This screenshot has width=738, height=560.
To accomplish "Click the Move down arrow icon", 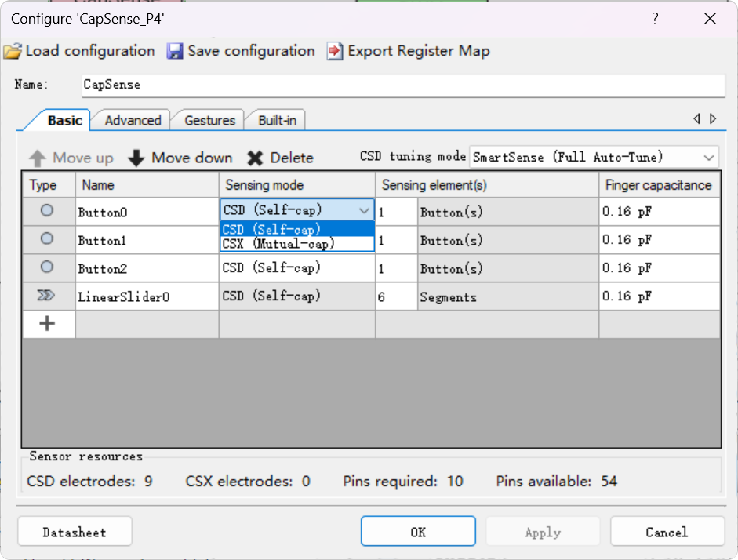I will tap(136, 158).
